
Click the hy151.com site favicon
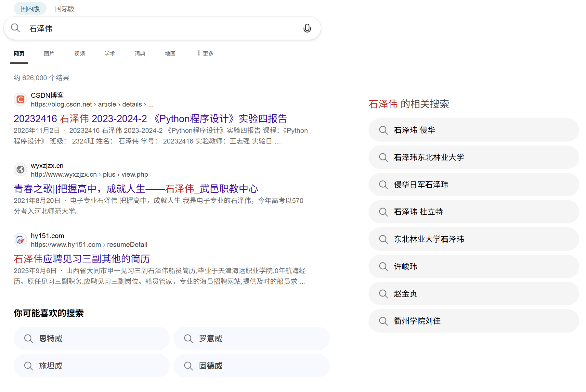20,239
